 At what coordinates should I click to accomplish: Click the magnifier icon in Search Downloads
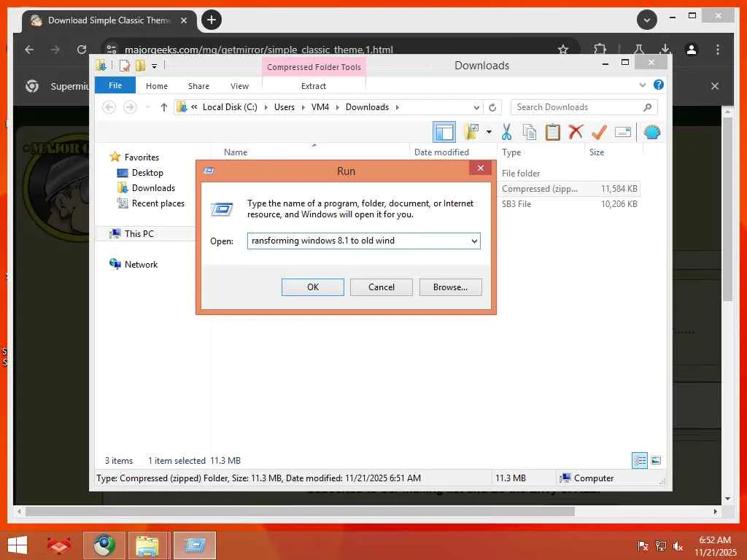[647, 107]
